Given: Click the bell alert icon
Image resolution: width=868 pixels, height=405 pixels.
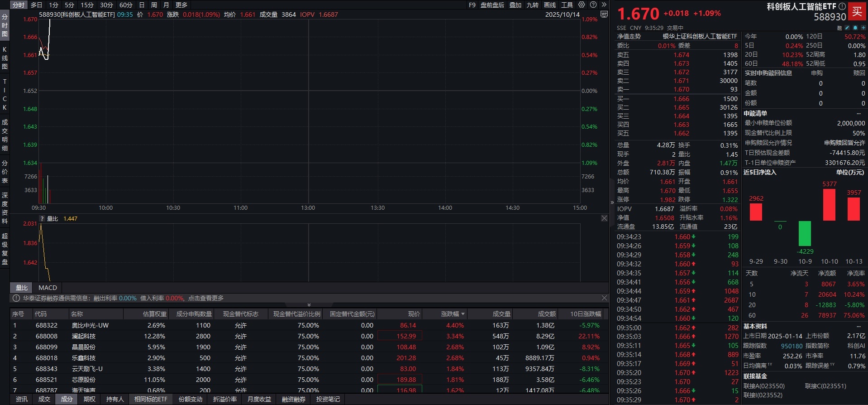Looking at the screenshot, I should pyautogui.click(x=855, y=28).
